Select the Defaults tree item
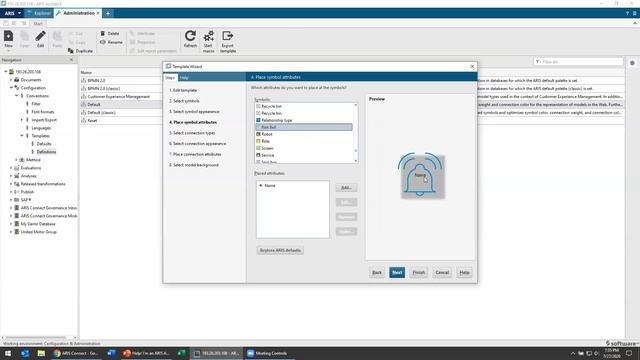Viewport: 640px width, 360px height. point(44,144)
